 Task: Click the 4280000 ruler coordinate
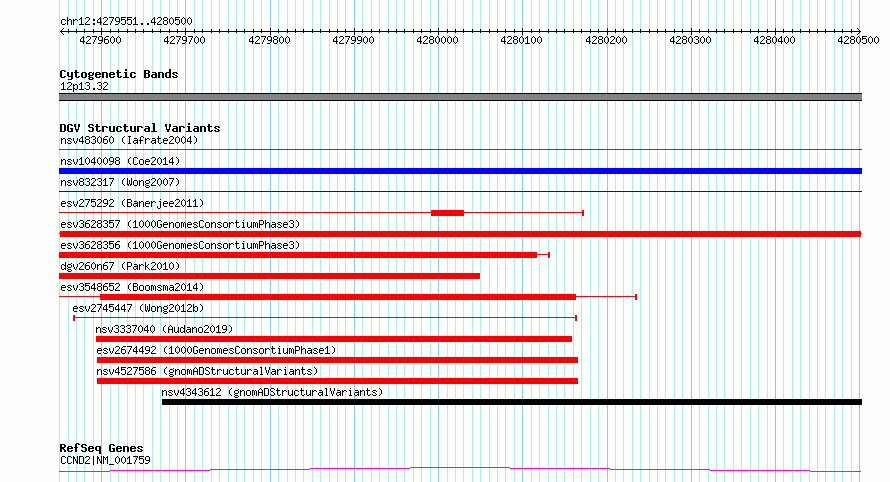437,40
